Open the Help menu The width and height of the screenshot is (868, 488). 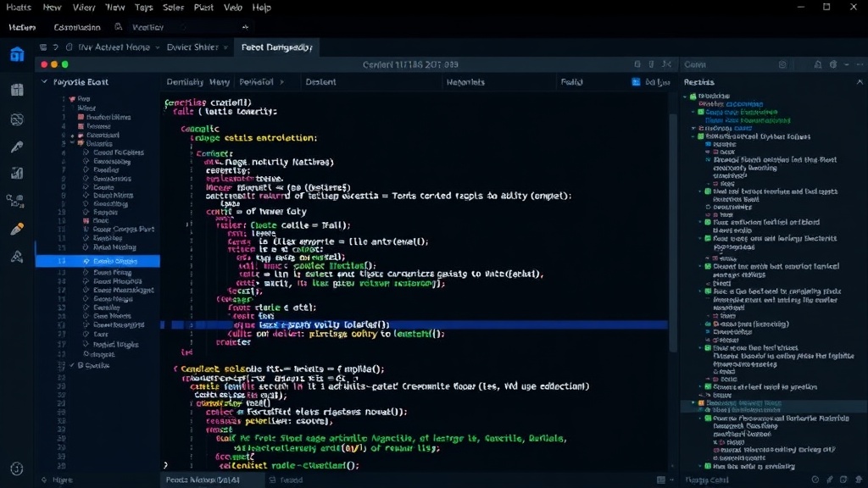261,8
